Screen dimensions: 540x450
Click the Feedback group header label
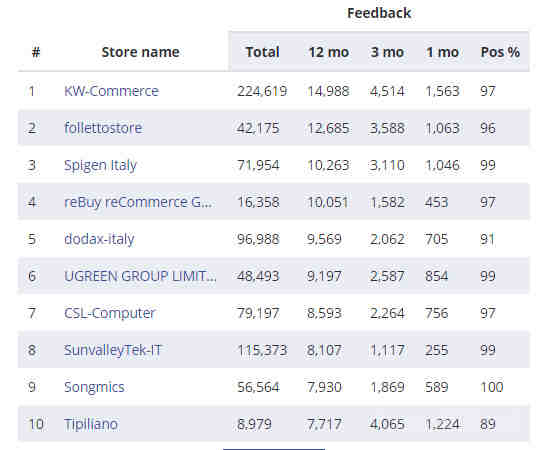[379, 13]
